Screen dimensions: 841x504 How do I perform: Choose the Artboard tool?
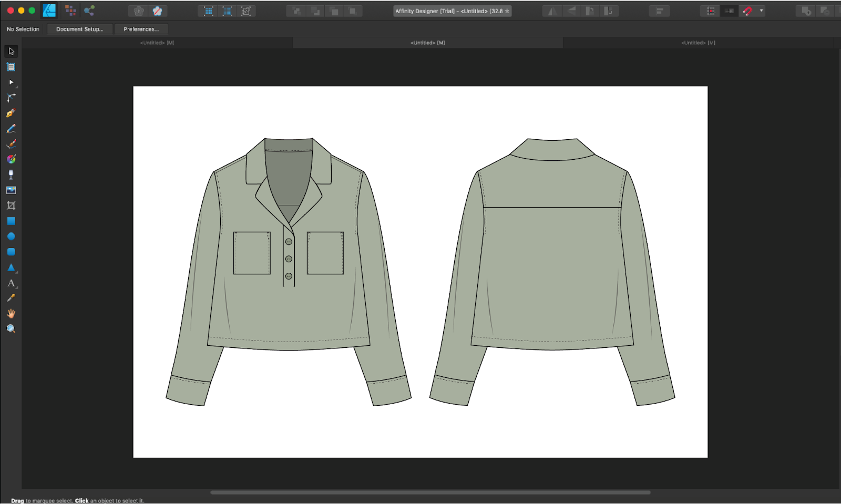pos(11,67)
